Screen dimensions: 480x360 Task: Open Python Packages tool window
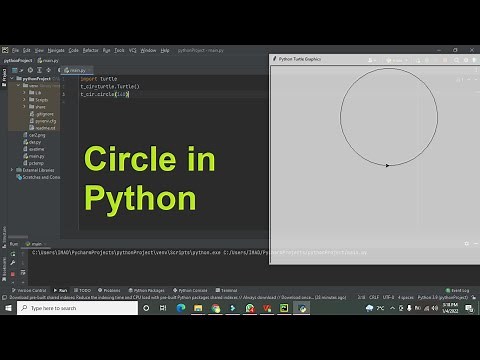(x=147, y=290)
